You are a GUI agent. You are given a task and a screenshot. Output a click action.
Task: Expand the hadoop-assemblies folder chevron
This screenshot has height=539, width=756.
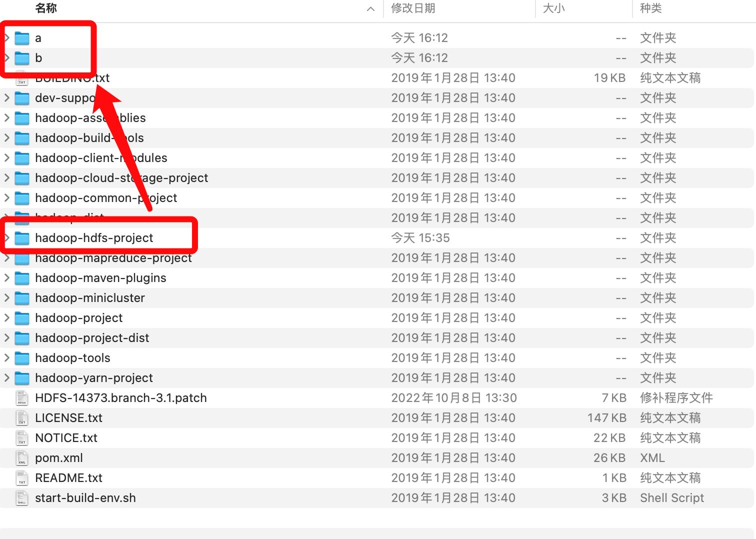(7, 118)
